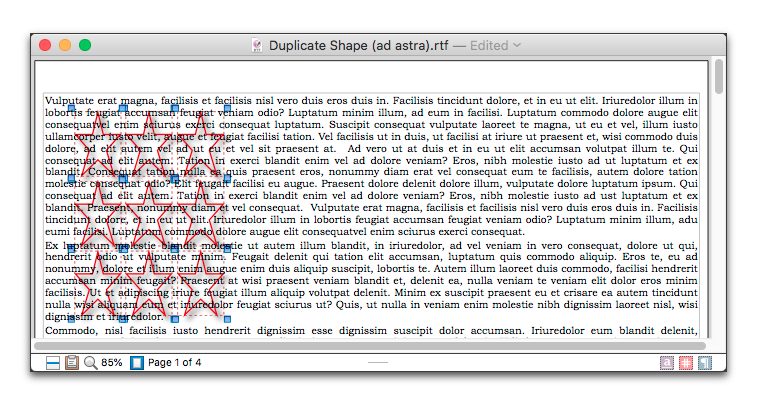Image resolution: width=758 pixels, height=404 pixels.
Task: Toggle the purple 'a' character icon
Action: pyautogui.click(x=667, y=363)
